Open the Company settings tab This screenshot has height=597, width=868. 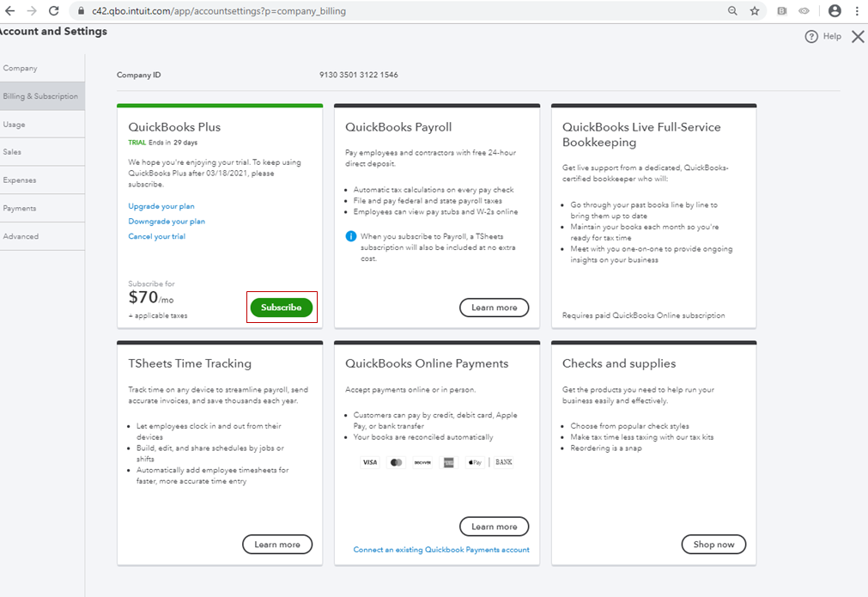tap(21, 68)
